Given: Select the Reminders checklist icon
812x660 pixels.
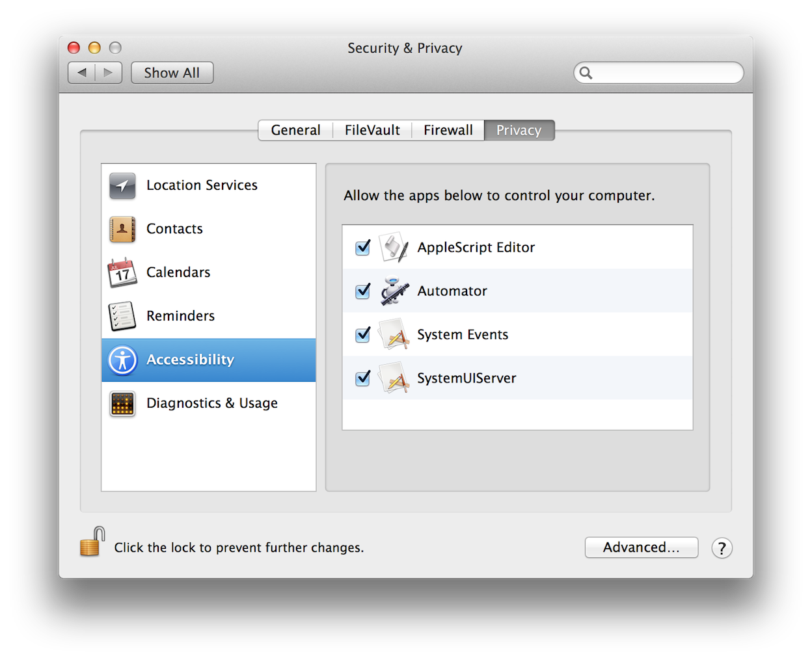Looking at the screenshot, I should pyautogui.click(x=122, y=317).
